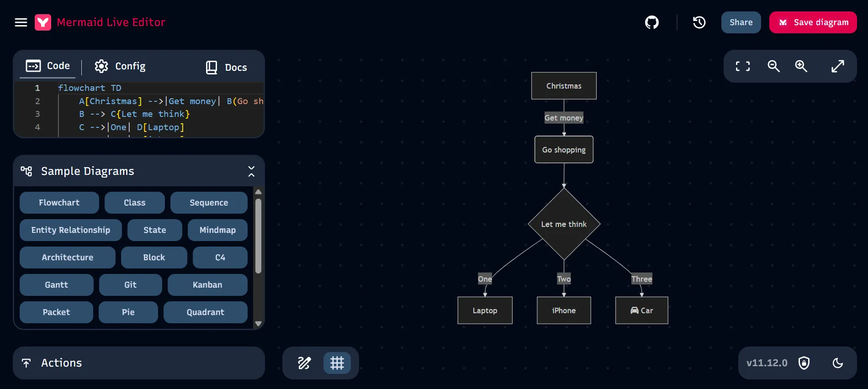This screenshot has width=868, height=389.
Task: Click the Actions upload icon
Action: click(26, 363)
